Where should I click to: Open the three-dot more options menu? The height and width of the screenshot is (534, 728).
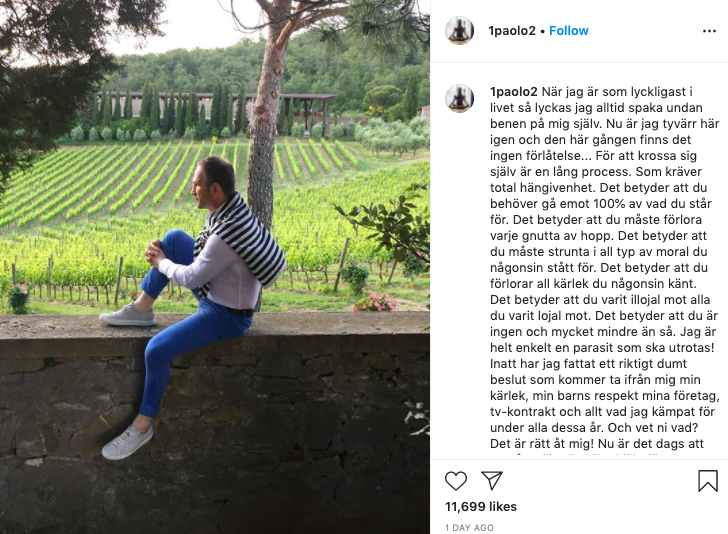pyautogui.click(x=709, y=31)
